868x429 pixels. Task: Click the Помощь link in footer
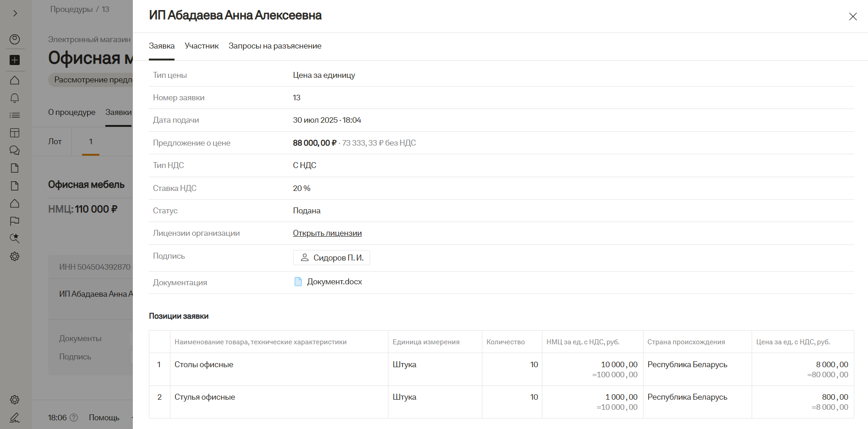[104, 418]
